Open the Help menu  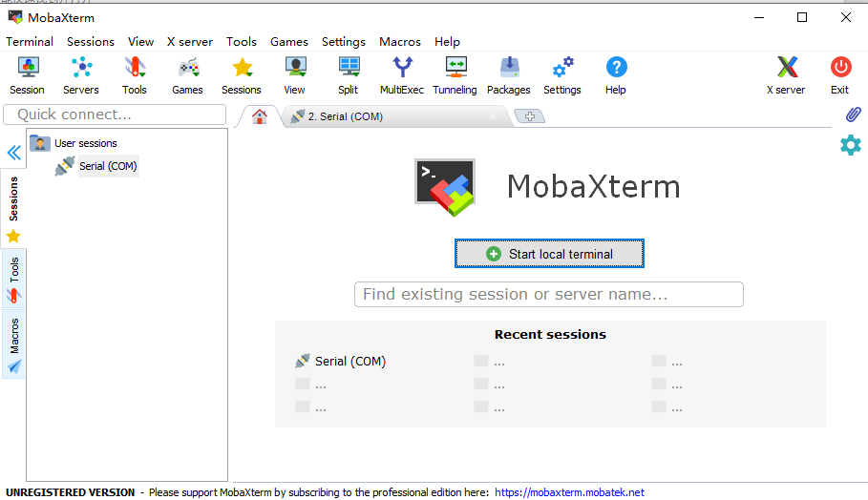pyautogui.click(x=447, y=41)
